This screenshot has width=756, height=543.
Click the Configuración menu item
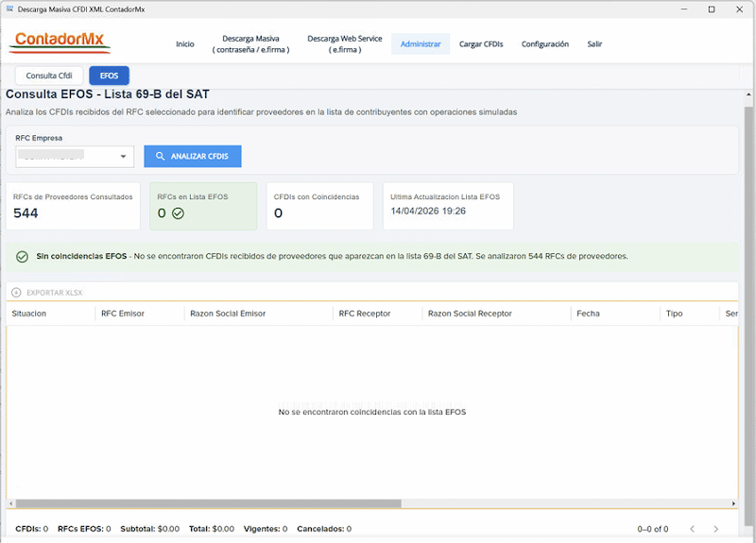(544, 44)
